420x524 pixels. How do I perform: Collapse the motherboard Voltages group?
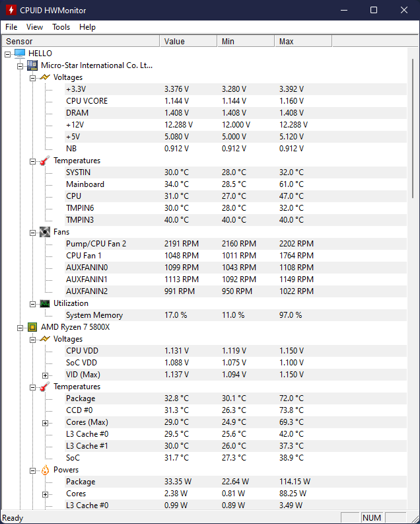tap(32, 78)
